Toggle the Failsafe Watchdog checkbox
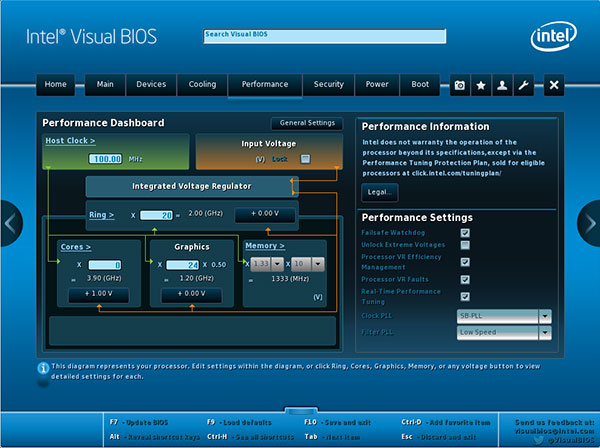 [x=465, y=233]
